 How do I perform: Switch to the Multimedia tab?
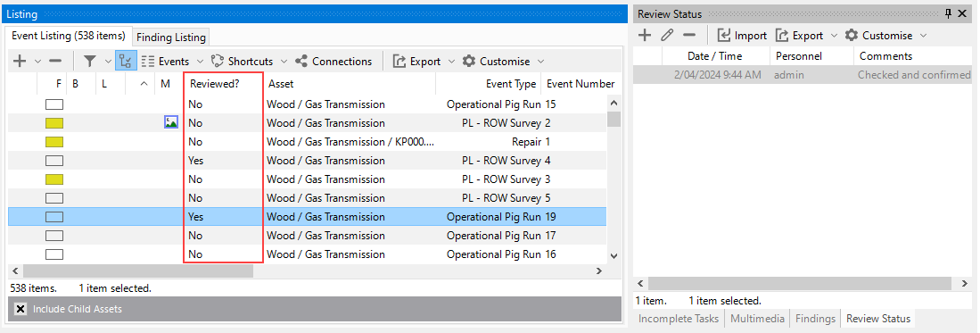click(757, 319)
